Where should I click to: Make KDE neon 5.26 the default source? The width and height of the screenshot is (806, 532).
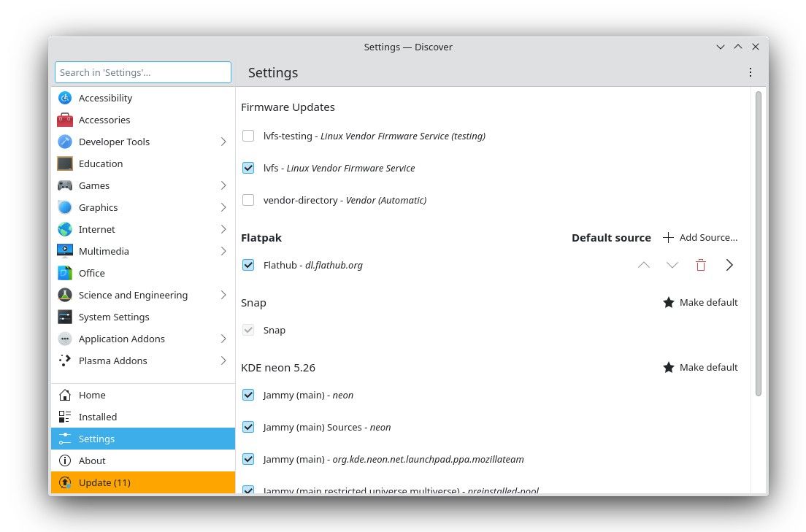tap(700, 368)
